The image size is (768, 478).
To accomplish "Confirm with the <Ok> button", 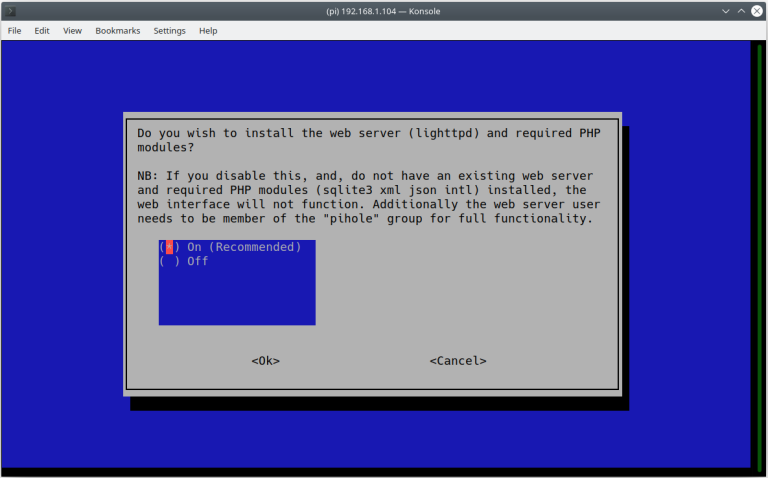I will pos(265,361).
